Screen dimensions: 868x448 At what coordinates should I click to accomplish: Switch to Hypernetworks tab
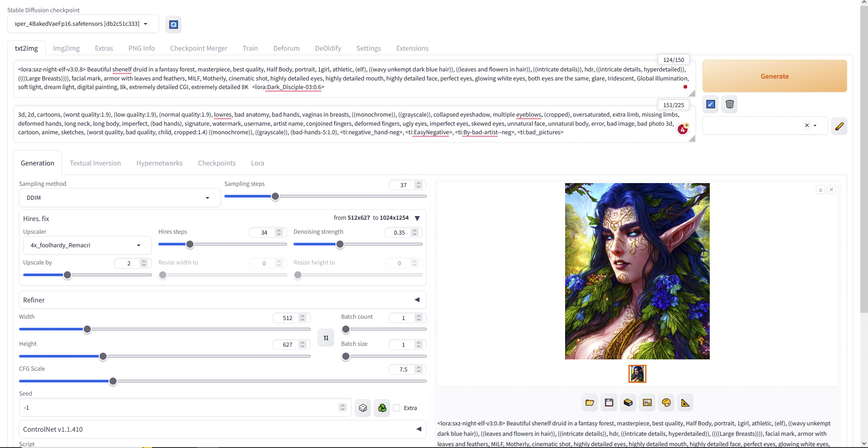coord(160,163)
